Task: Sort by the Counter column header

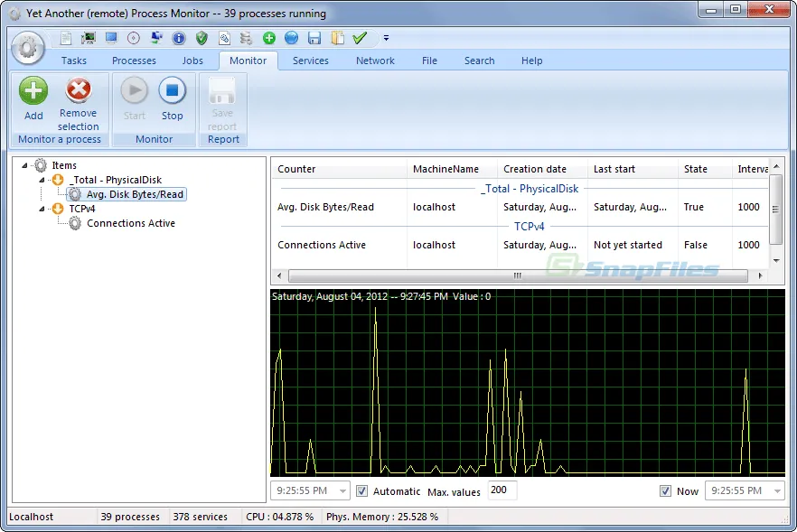Action: click(x=339, y=169)
